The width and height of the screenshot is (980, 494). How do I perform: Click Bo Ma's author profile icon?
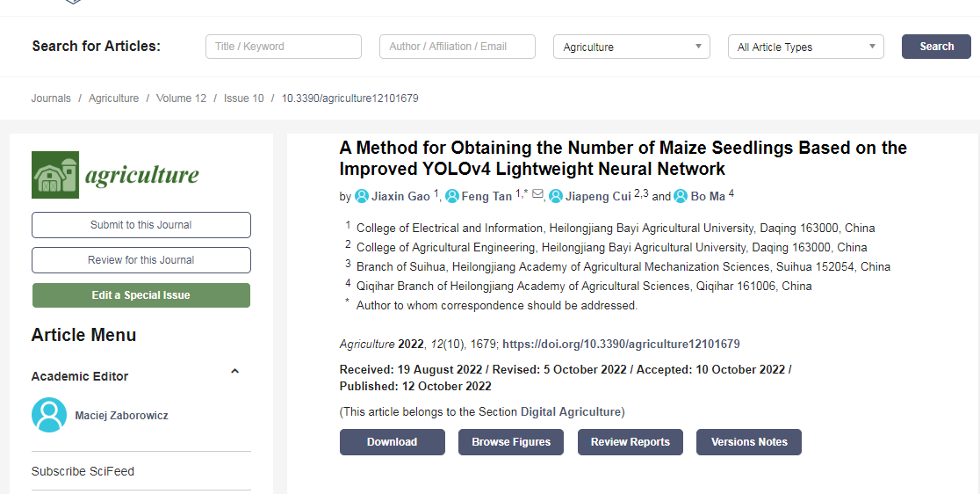point(681,196)
